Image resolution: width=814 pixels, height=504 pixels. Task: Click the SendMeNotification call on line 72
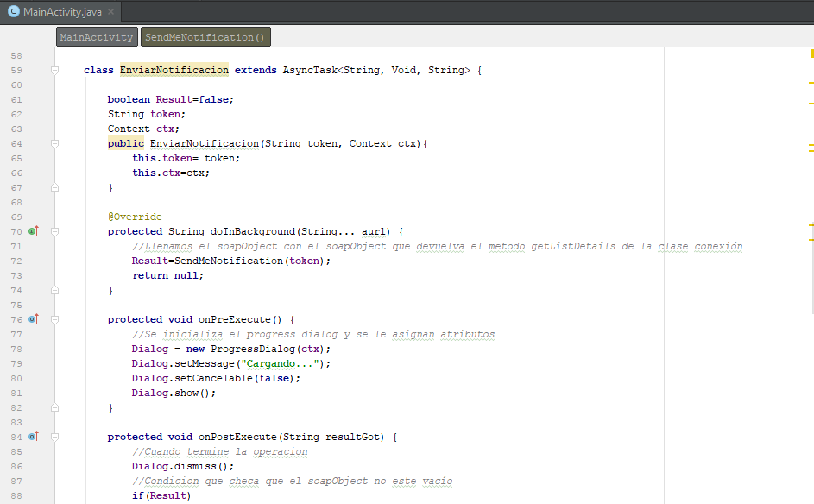[229, 261]
